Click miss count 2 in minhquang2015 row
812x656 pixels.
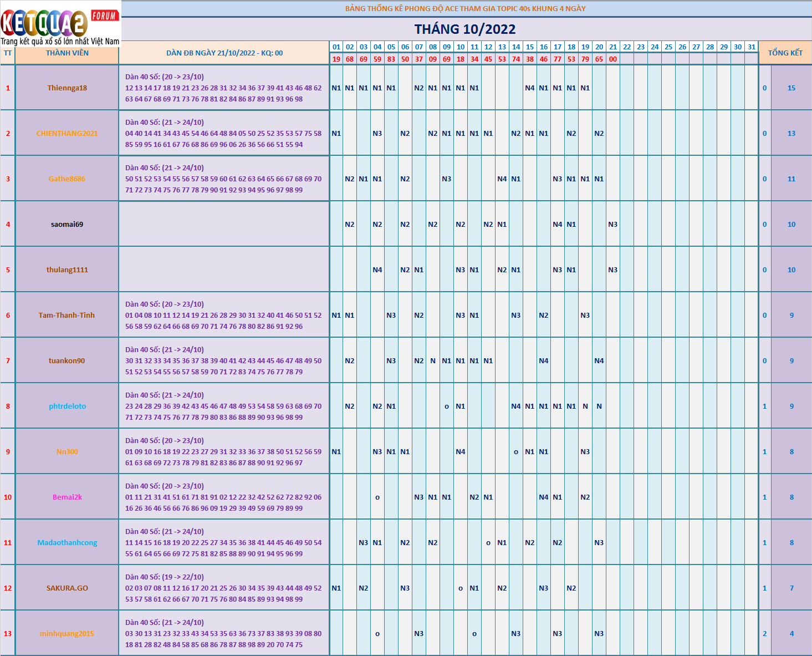pos(765,633)
